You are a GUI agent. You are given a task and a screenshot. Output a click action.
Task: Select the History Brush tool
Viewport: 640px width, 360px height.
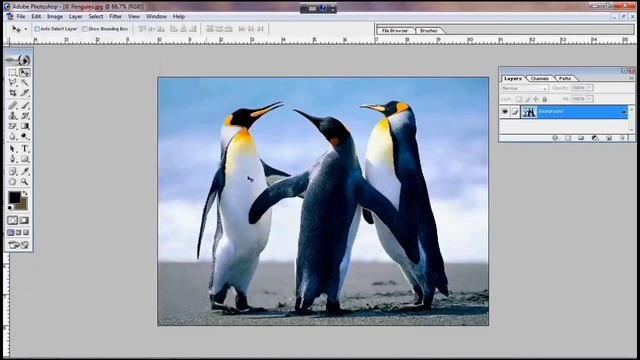click(25, 116)
